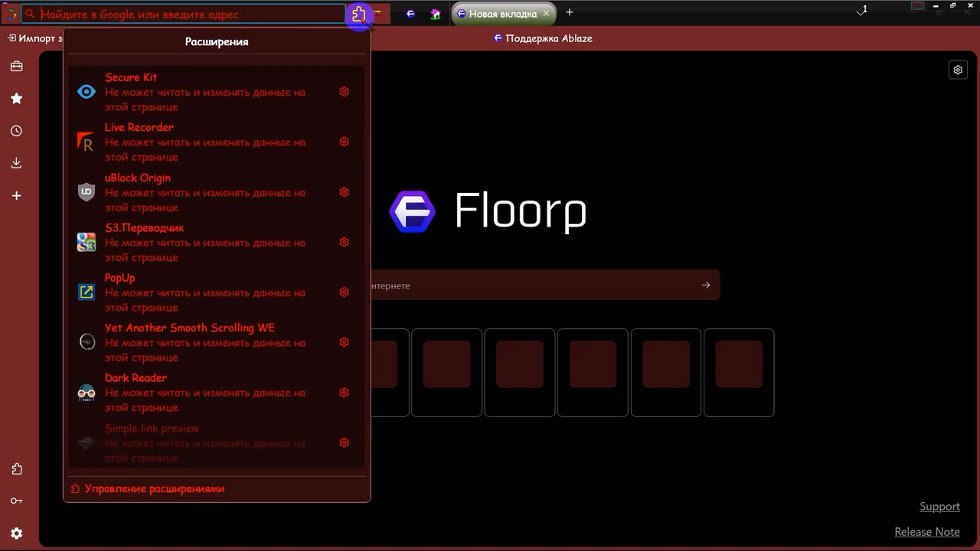Open Поддержка Ablaze bookmark
This screenshot has width=980, height=551.
pos(543,38)
